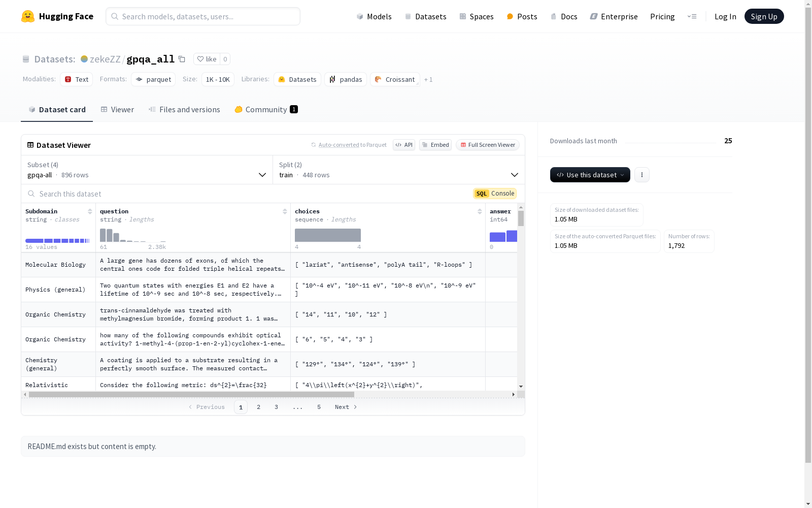Focus the Search models, datasets, users field

tap(203, 16)
